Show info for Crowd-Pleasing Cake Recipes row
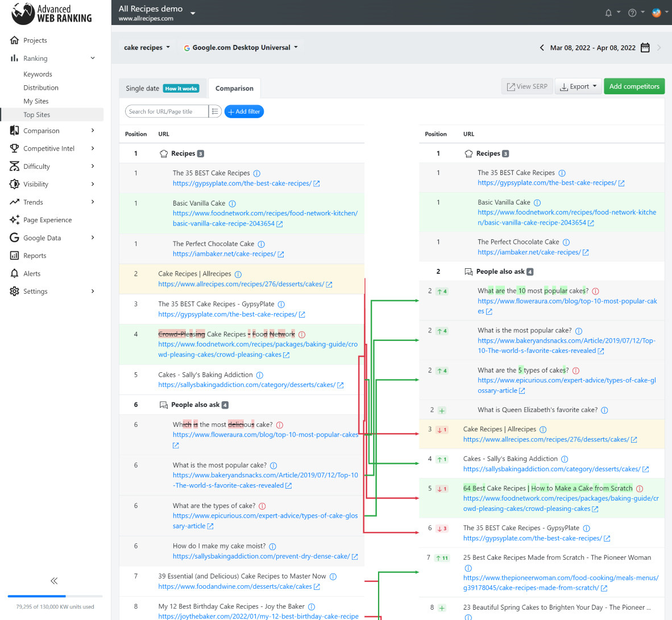Screen dimensions: 672x620 [302, 335]
